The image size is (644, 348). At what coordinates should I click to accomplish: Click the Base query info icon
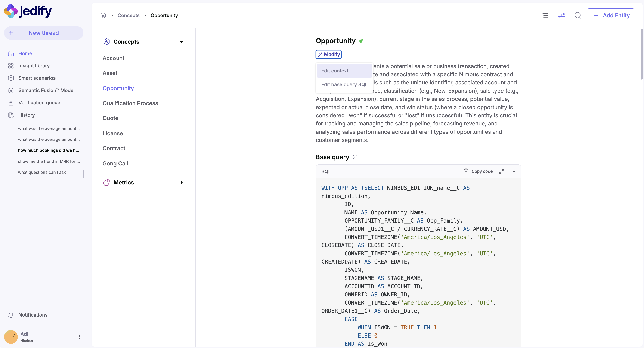[x=354, y=157]
